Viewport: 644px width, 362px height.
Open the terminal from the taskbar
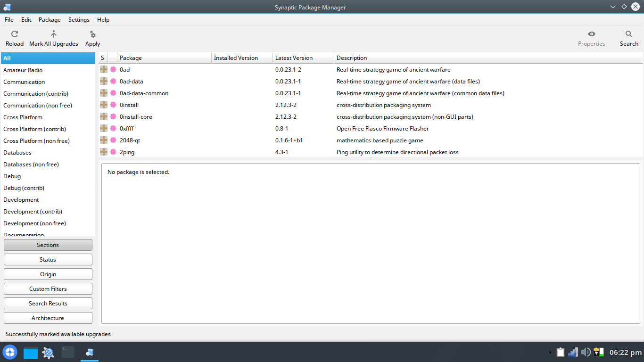click(x=68, y=352)
